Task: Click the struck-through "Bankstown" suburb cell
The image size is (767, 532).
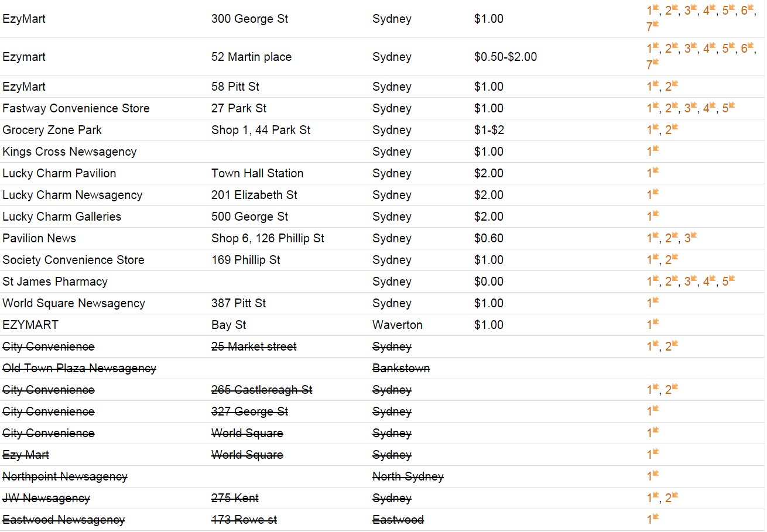Action: (401, 368)
